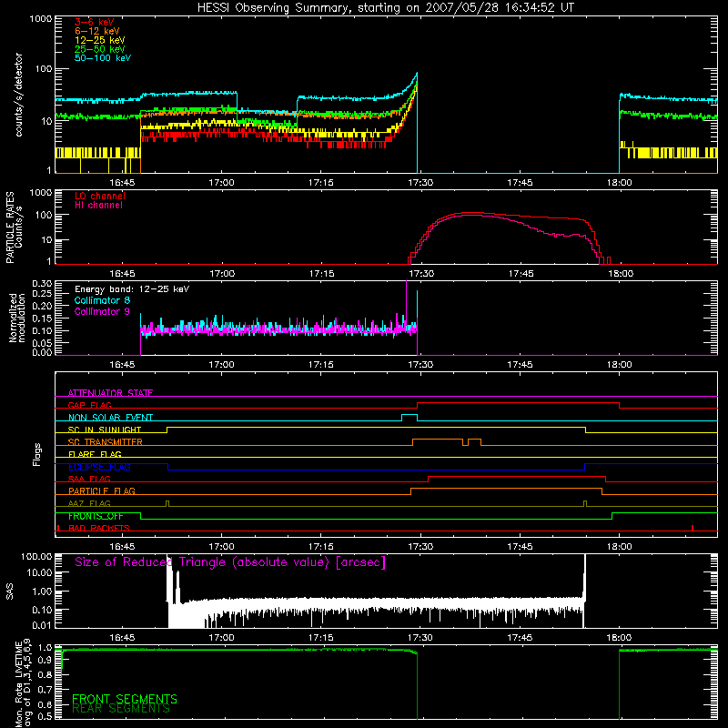
Task: Click the NON_SOLAR_EVENT flag label
Action: pos(110,418)
